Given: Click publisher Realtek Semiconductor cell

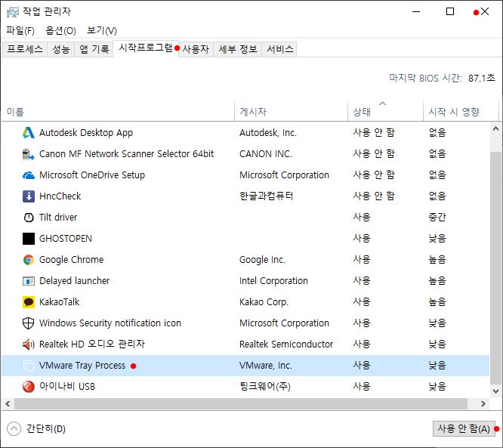Looking at the screenshot, I should (x=286, y=344).
